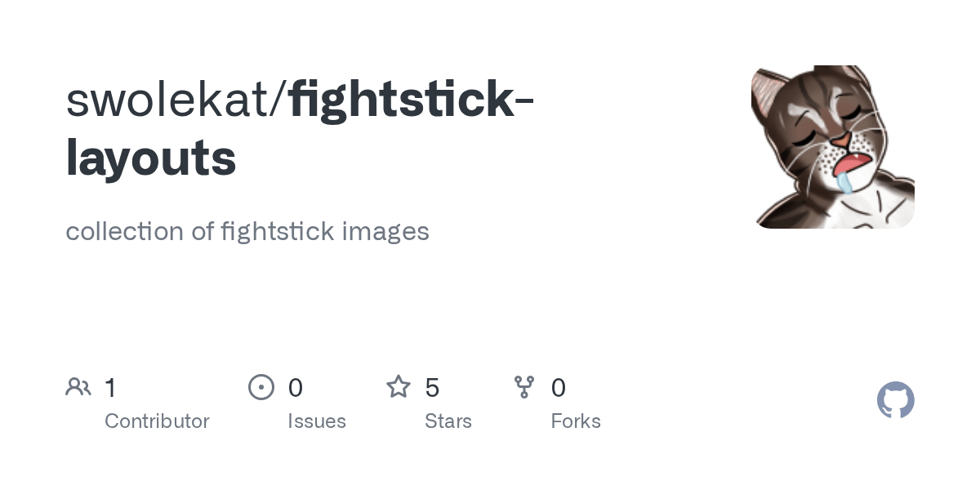Click the 0 count above Issues
The image size is (980, 490).
click(x=296, y=387)
